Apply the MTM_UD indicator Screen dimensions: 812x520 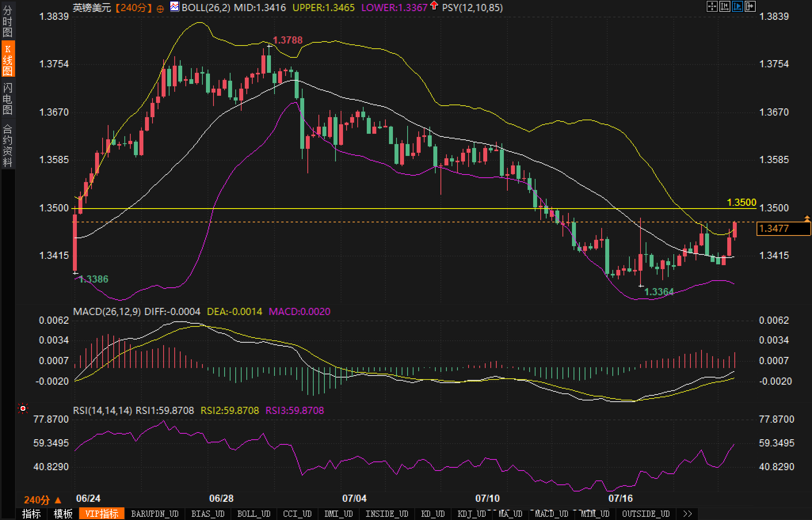595,514
